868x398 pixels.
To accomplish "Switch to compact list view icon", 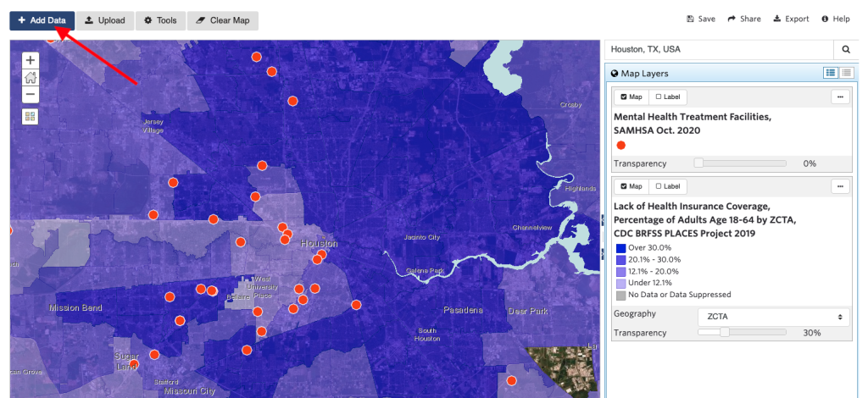I will pos(846,73).
